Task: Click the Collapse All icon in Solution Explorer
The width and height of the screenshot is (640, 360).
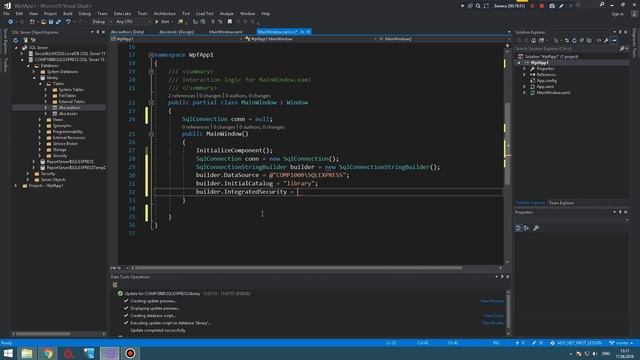Action: click(582, 40)
